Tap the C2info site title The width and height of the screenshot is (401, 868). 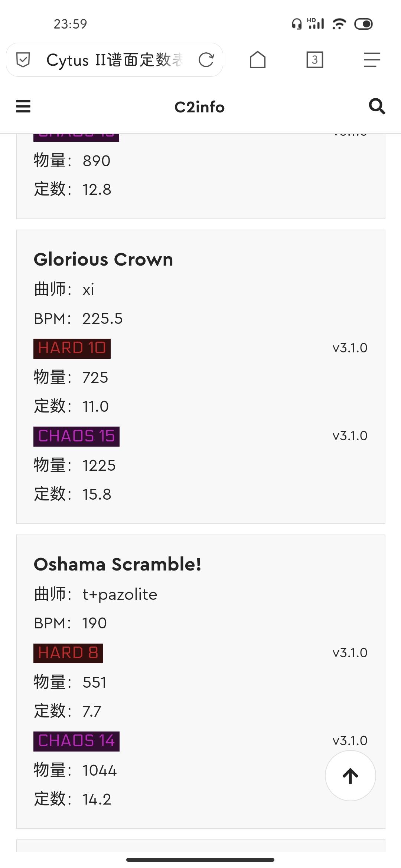(199, 107)
